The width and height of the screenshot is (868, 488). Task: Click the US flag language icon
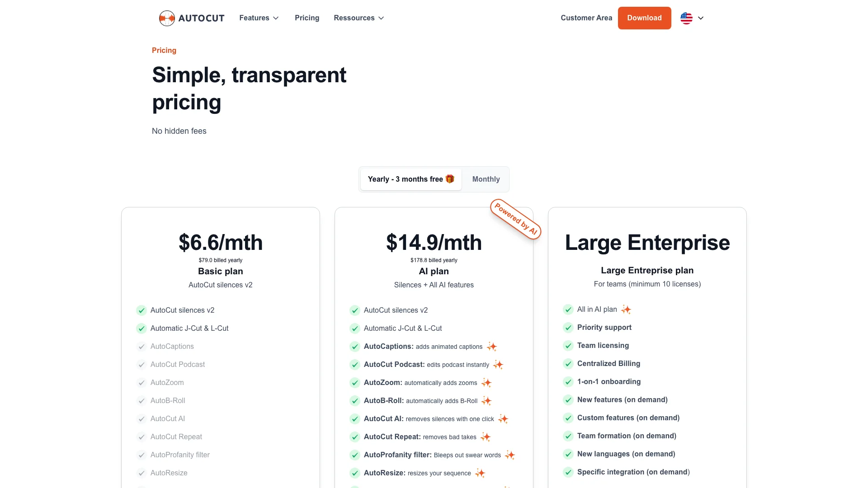(686, 18)
